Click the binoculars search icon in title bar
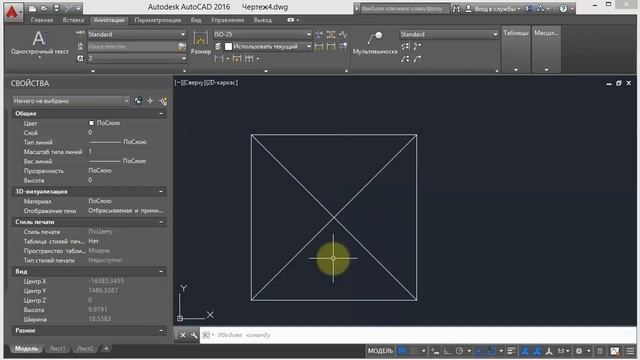Viewport: 640px width, 360px height. (456, 8)
